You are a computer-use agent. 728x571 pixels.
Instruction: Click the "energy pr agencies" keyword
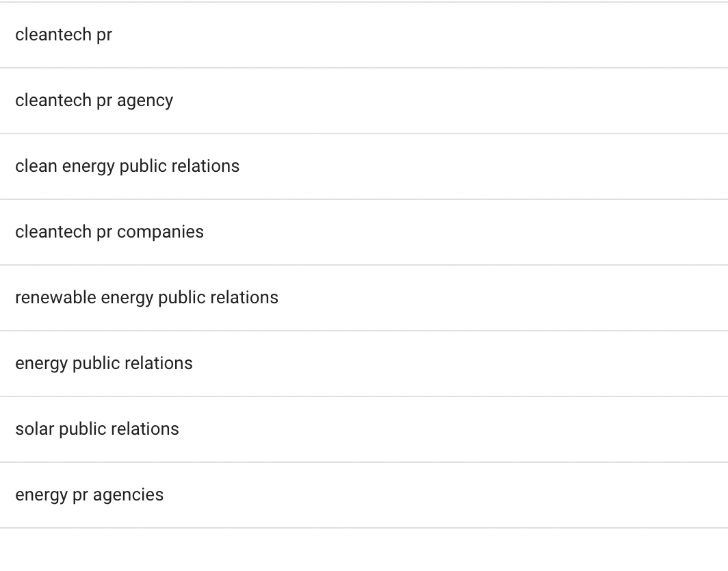pyautogui.click(x=89, y=495)
